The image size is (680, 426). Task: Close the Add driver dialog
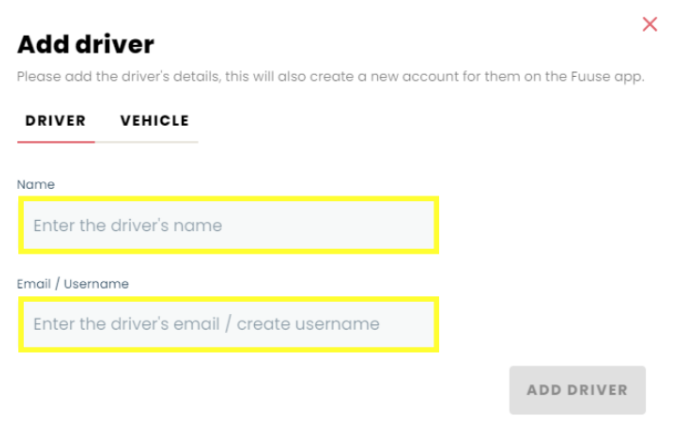(x=650, y=24)
